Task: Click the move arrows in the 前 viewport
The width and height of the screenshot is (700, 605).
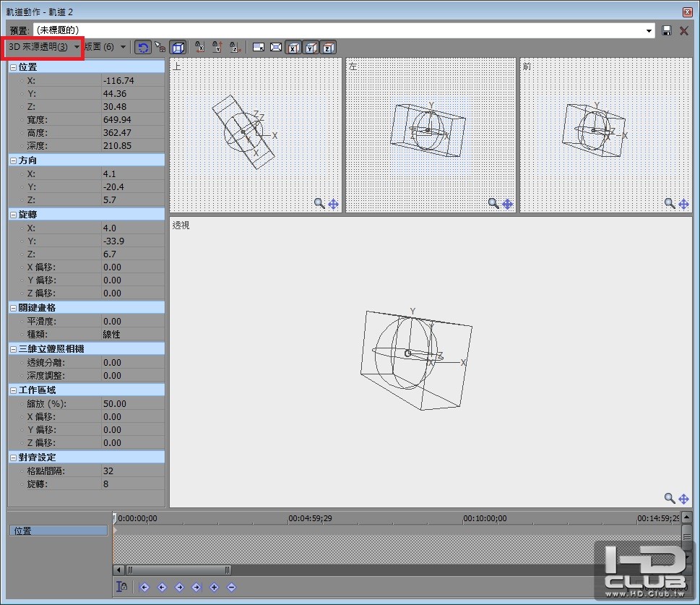Action: 683,205
